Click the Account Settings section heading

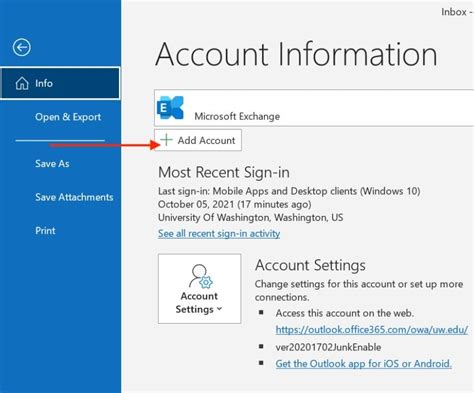pyautogui.click(x=310, y=265)
